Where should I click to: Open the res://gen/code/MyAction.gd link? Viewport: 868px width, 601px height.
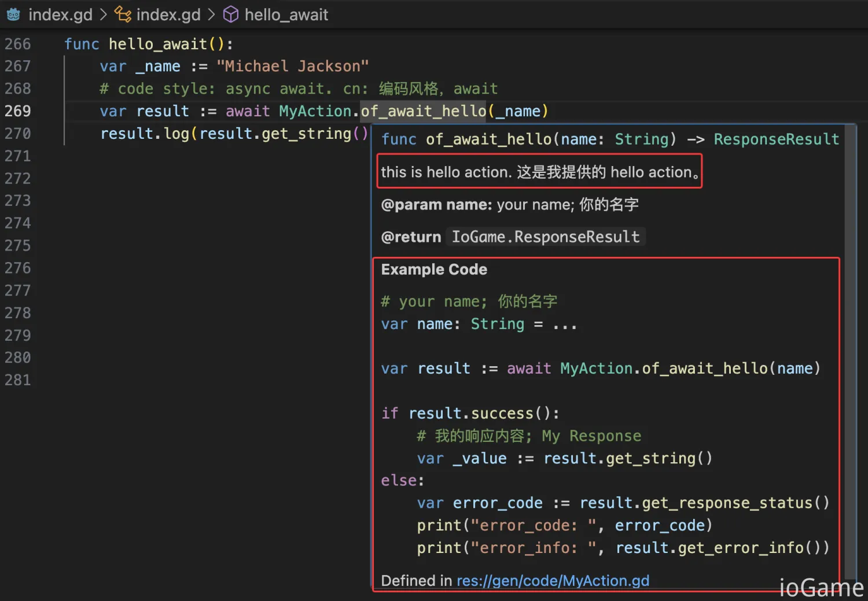pyautogui.click(x=553, y=581)
